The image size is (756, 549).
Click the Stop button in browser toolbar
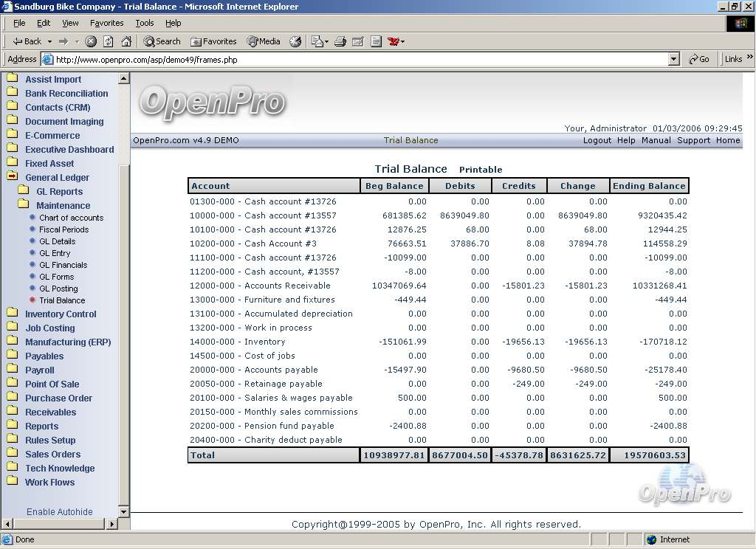91,41
